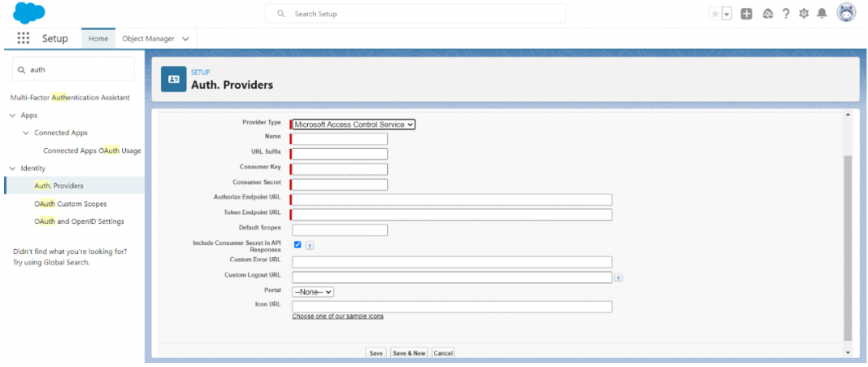Open the App Launcher grid icon

23,38
